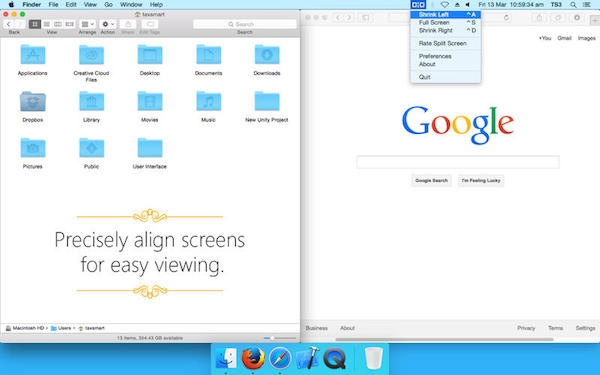The image size is (600, 375).
Task: Click the Google search input field
Action: (x=458, y=162)
